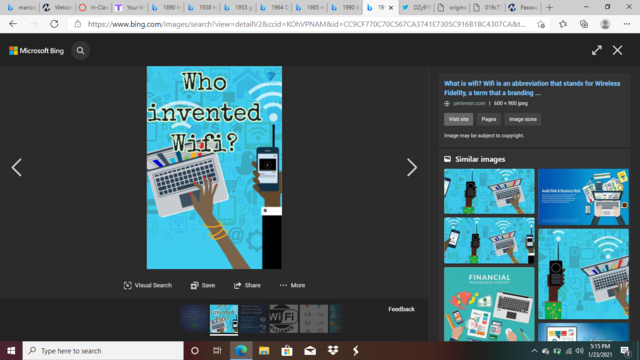640x360 pixels.
Task: Click the Bing search magnifier icon
Action: pyautogui.click(x=80, y=51)
